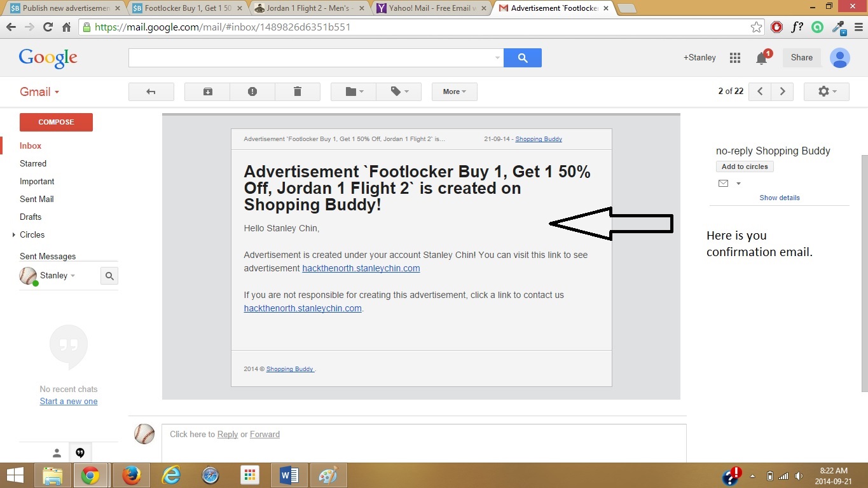Click the Google logo

[48, 58]
